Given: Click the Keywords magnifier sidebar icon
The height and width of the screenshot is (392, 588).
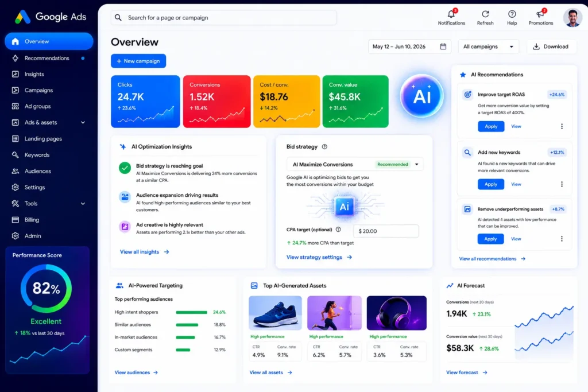Looking at the screenshot, I should pyautogui.click(x=16, y=155).
